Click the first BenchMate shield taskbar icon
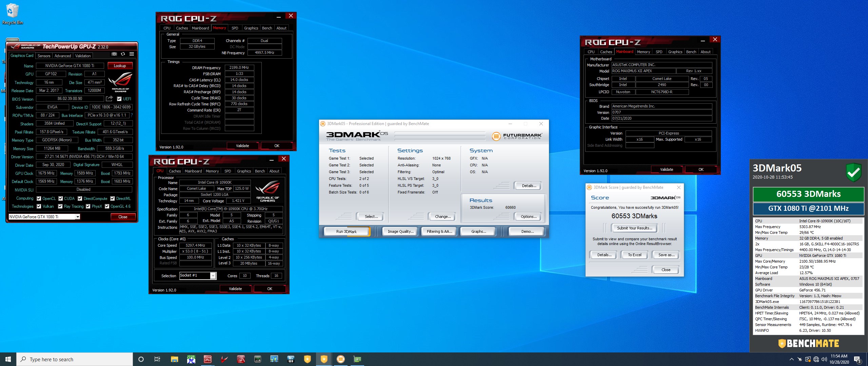Viewport: 868px width, 366px height. coord(307,359)
